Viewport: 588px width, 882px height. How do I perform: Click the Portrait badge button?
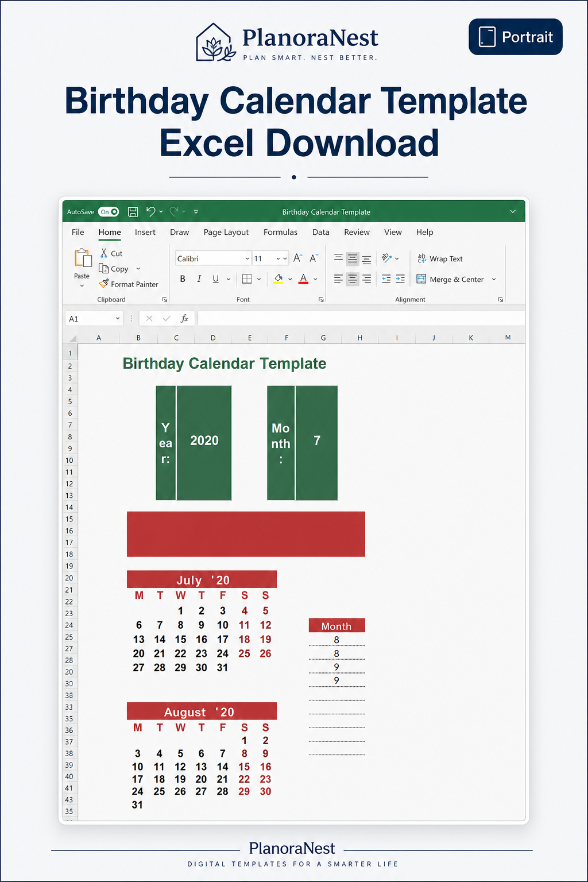pos(516,37)
